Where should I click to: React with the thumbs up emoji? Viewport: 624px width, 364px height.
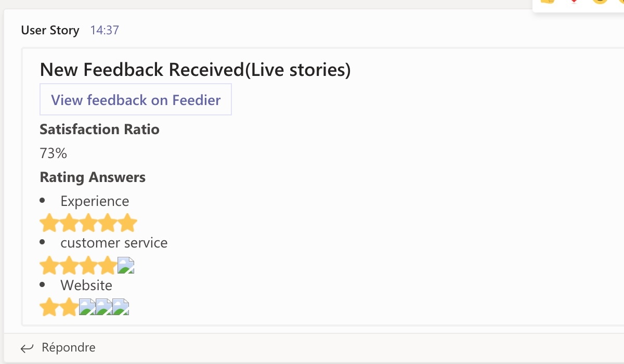pyautogui.click(x=548, y=2)
